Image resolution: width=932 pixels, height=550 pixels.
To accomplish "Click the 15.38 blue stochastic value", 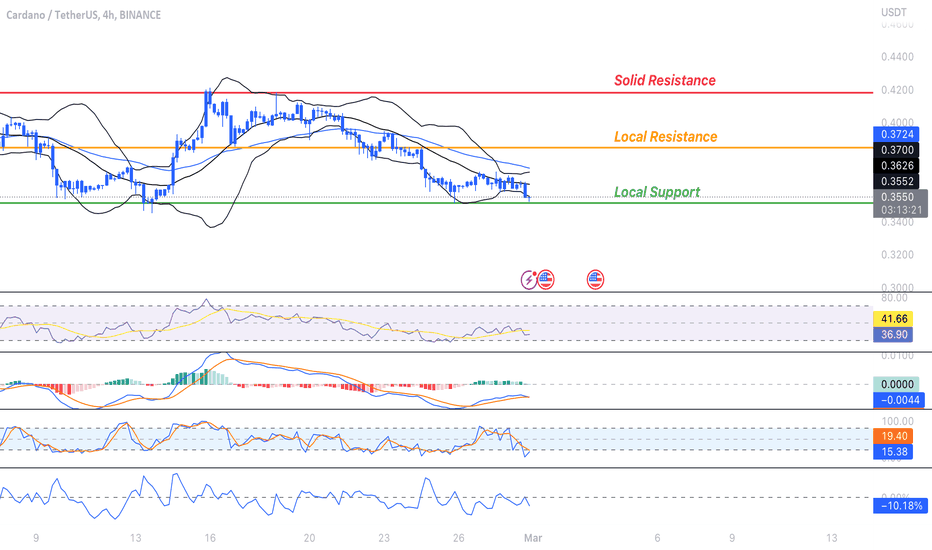I will 893,452.
